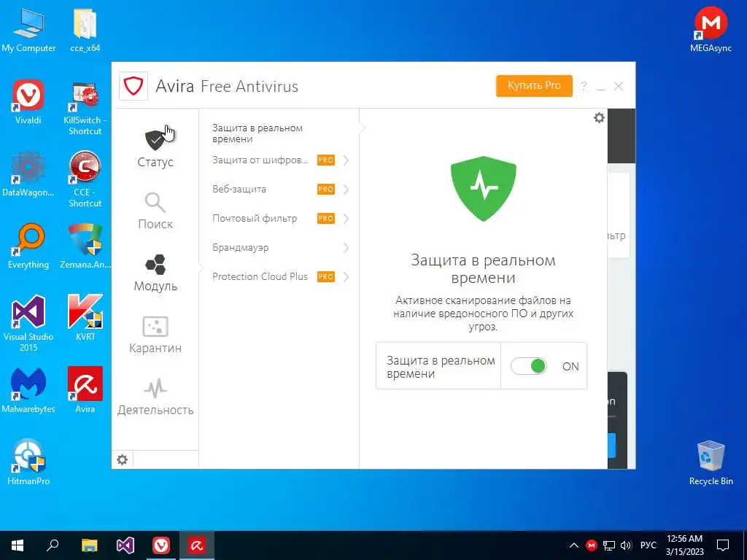
Task: Expand chevron next to Почтовый фильтр
Action: click(x=347, y=219)
